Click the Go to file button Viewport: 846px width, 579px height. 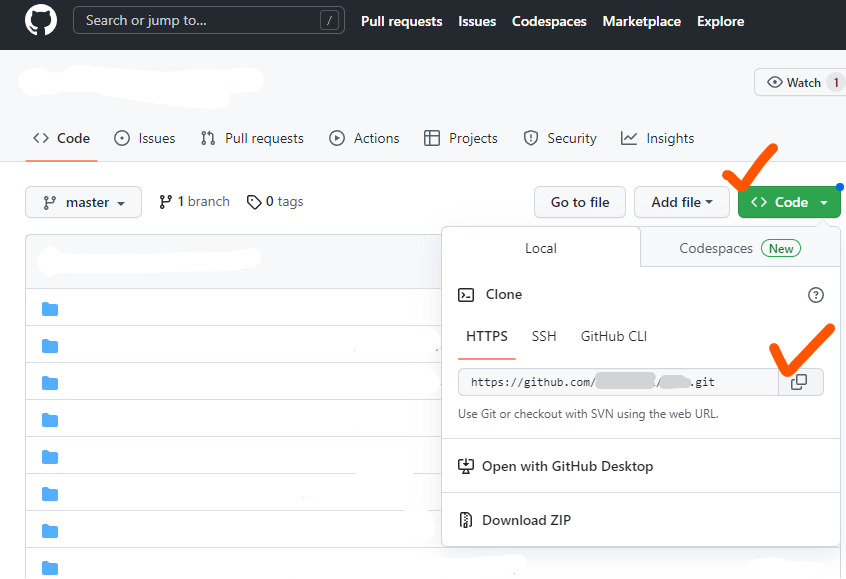[580, 202]
